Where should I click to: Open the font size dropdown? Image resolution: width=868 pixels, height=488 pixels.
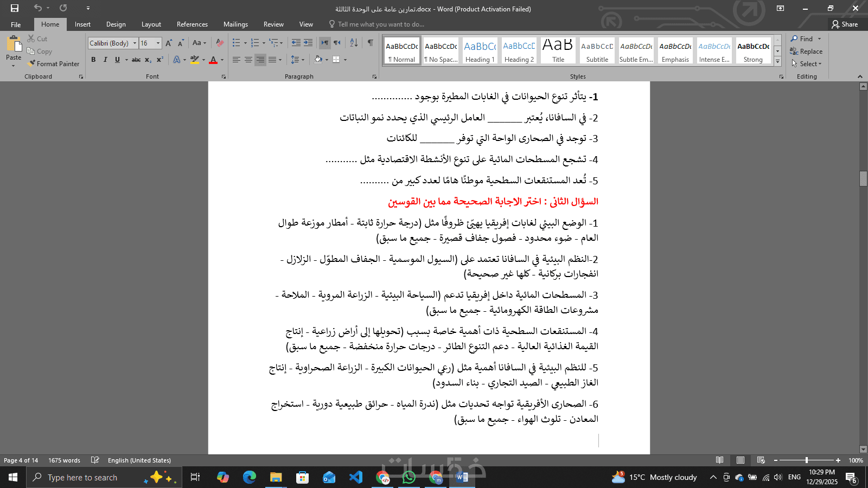158,43
